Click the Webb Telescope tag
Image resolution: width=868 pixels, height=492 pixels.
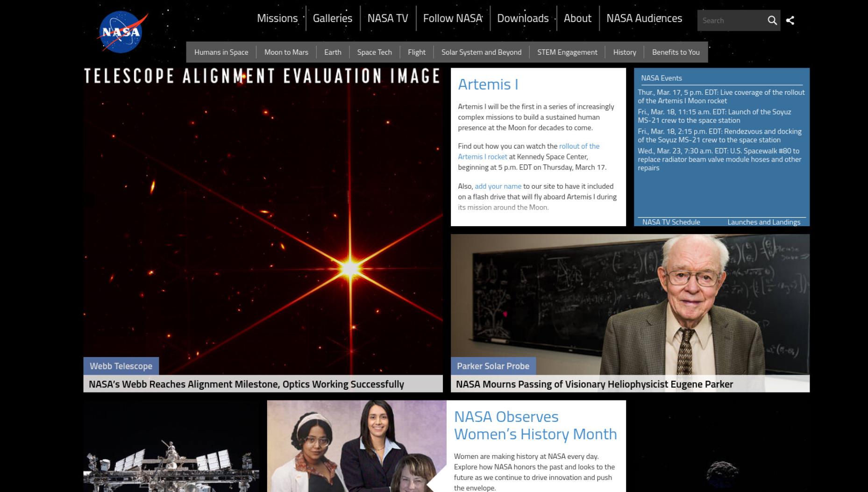121,366
